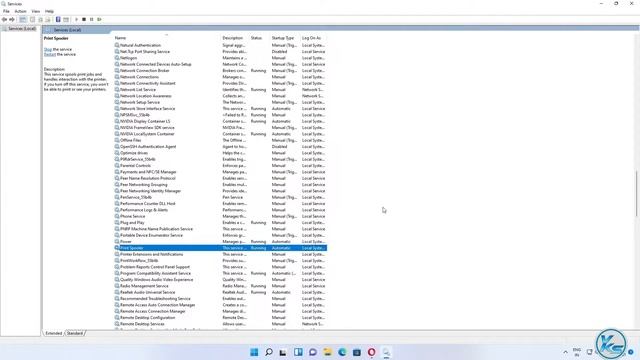The height and width of the screenshot is (360, 640).
Task: Open the File menu
Action: point(6,11)
